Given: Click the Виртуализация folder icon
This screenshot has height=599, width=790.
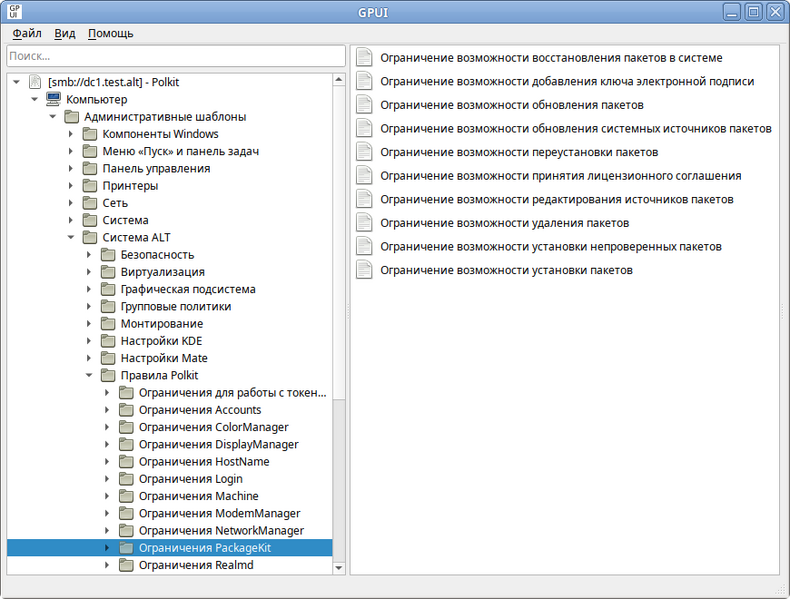Looking at the screenshot, I should (x=108, y=272).
